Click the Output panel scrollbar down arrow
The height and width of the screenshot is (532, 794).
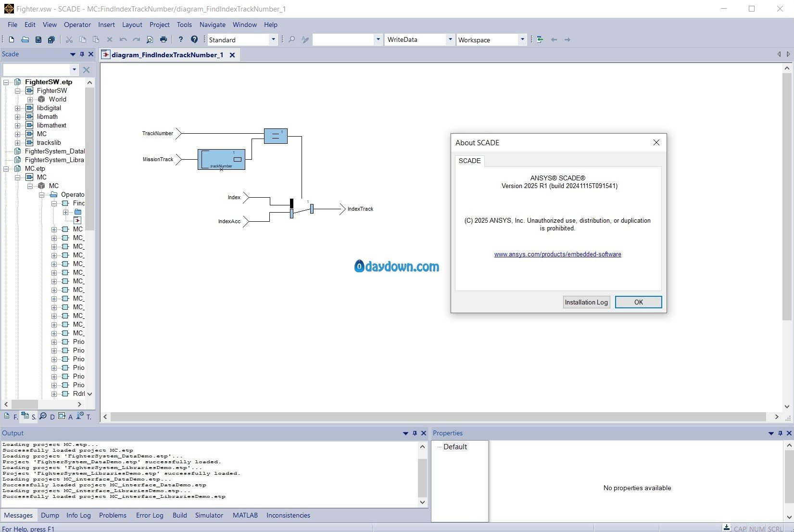pyautogui.click(x=422, y=502)
